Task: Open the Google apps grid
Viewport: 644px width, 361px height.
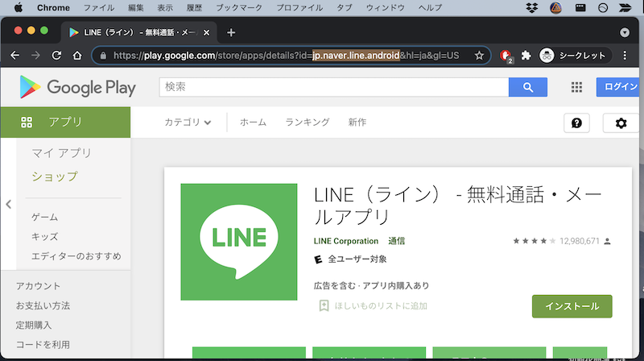Action: point(576,88)
